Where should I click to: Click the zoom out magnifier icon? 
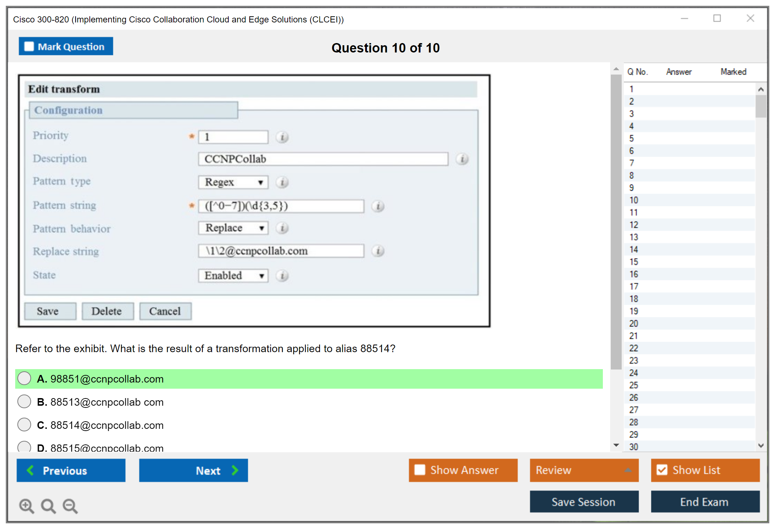70,506
